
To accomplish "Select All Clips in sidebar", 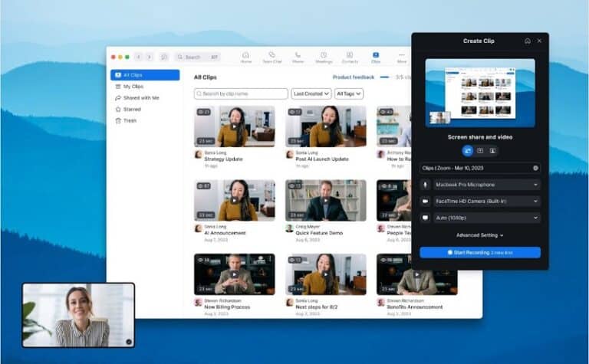I will click(x=145, y=75).
